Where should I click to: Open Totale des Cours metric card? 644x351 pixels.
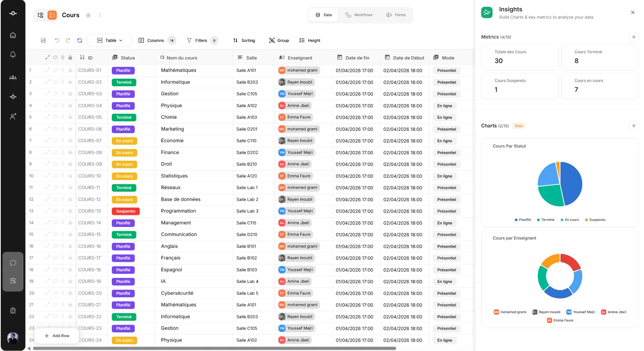click(520, 57)
